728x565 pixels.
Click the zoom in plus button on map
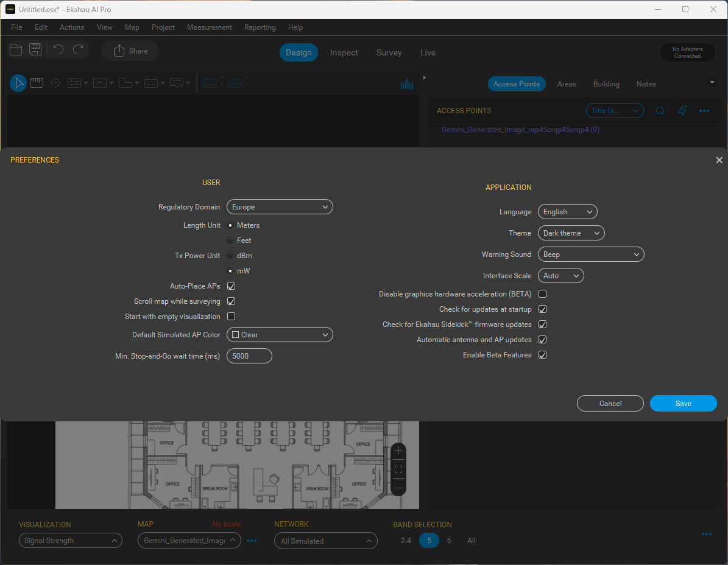coord(398,451)
